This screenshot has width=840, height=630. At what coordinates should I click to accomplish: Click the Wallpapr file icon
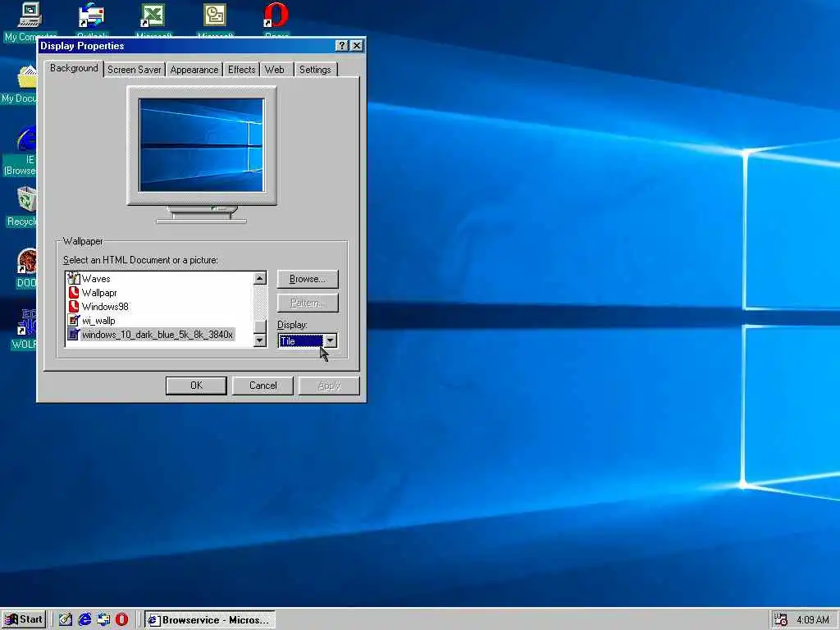tap(73, 293)
